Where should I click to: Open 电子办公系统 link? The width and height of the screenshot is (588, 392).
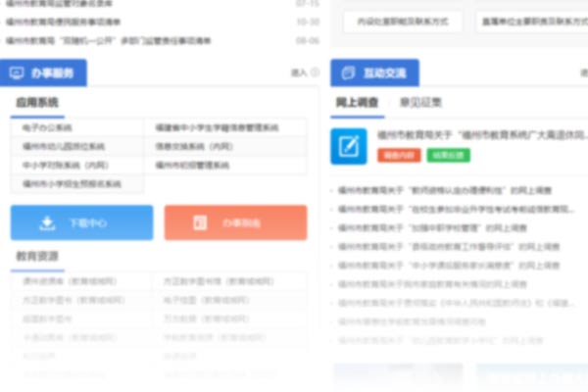pyautogui.click(x=47, y=127)
